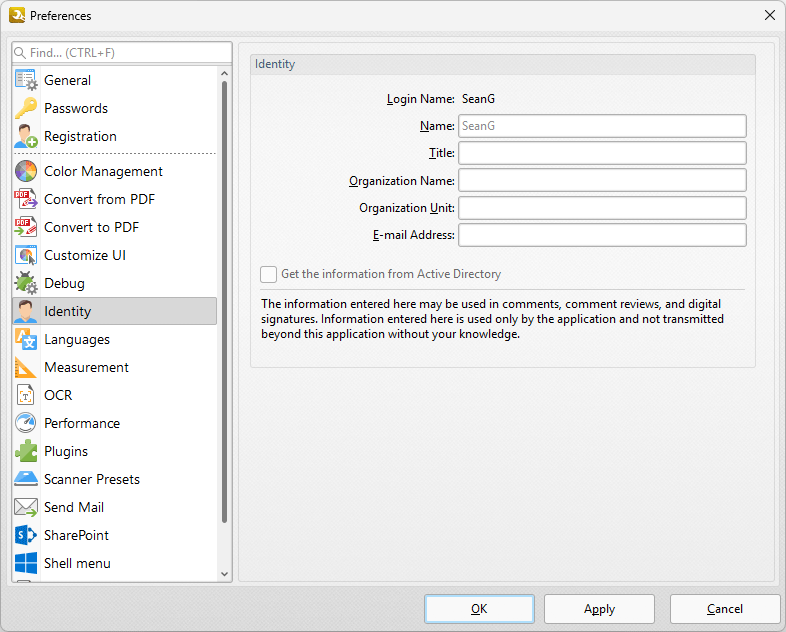Click the Passwords key icon

tap(26, 108)
